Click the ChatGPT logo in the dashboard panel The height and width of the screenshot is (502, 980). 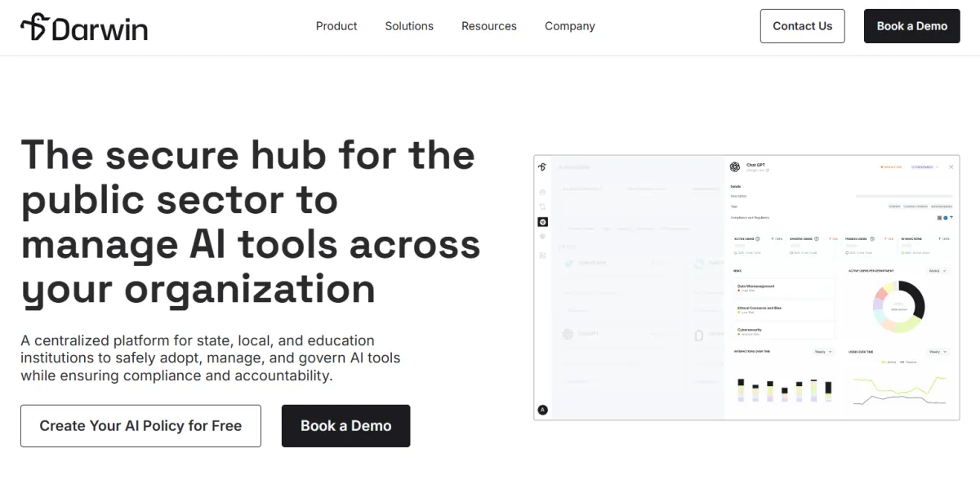[x=734, y=167]
